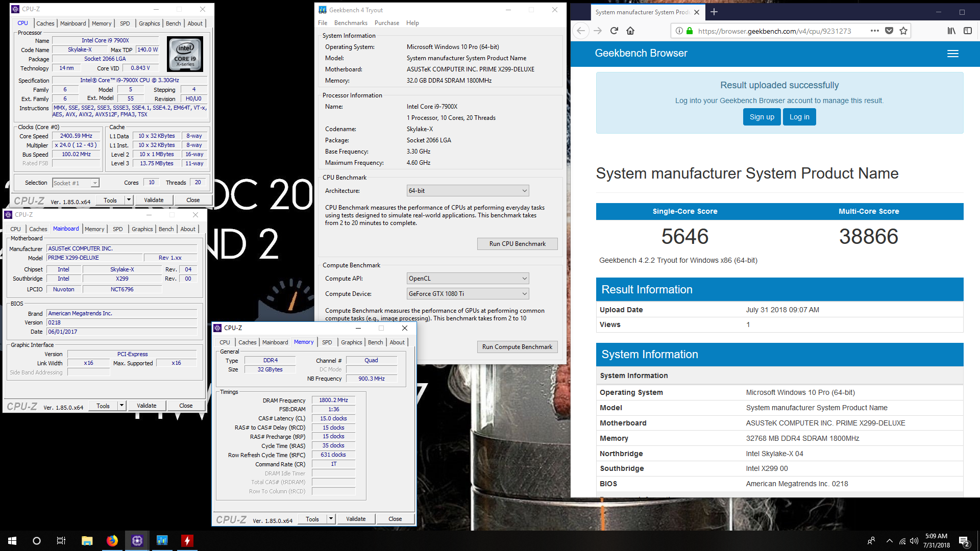Click the Core Speed value 2400.59 MHz
The image size is (980, 551).
tap(76, 136)
